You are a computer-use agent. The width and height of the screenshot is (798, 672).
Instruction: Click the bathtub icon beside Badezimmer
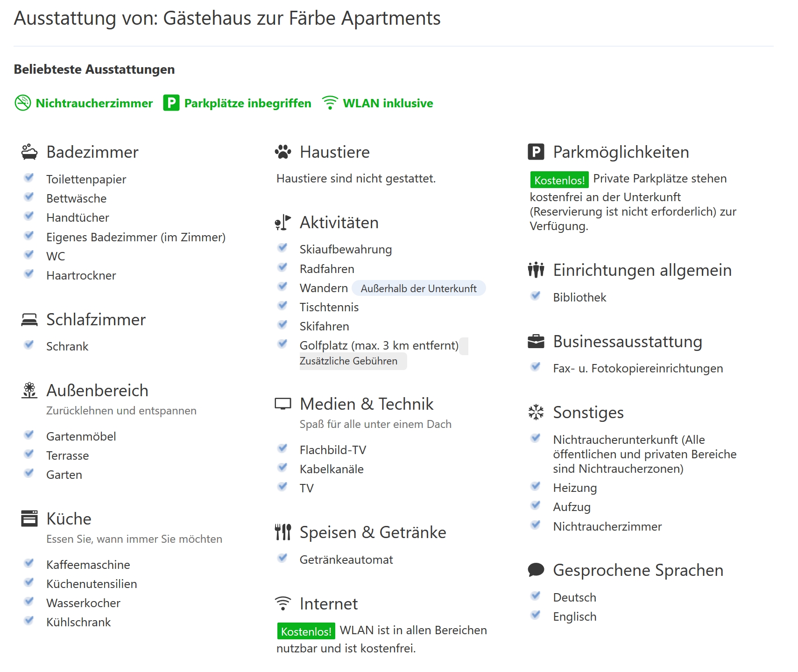pyautogui.click(x=29, y=152)
